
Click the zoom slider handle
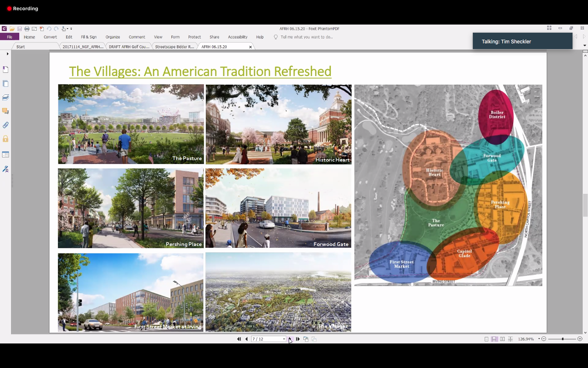tap(563, 339)
